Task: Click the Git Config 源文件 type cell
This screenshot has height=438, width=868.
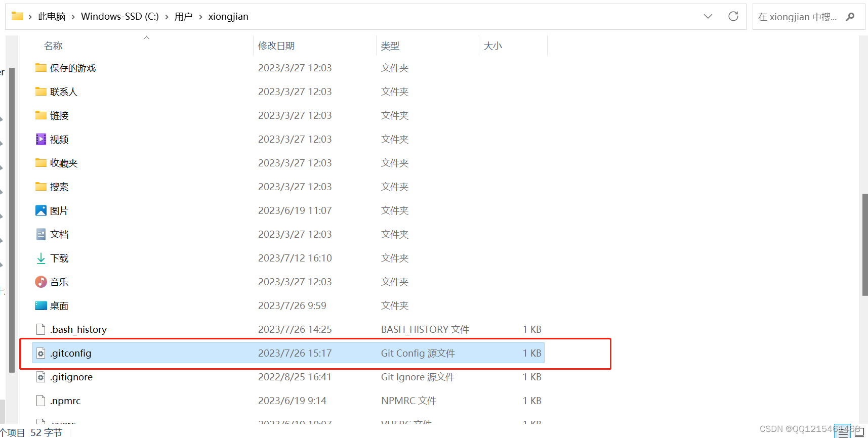Action: (418, 353)
